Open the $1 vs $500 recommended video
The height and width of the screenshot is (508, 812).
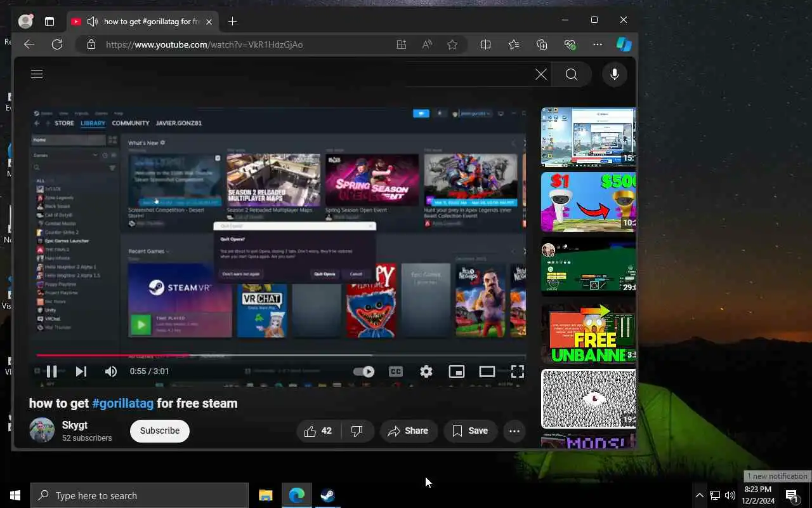[x=588, y=202]
